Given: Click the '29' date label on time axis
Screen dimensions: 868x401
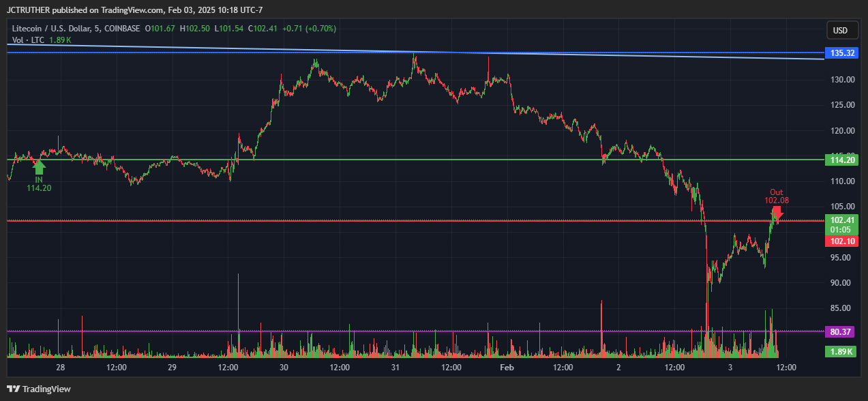Looking at the screenshot, I should click(x=172, y=368).
